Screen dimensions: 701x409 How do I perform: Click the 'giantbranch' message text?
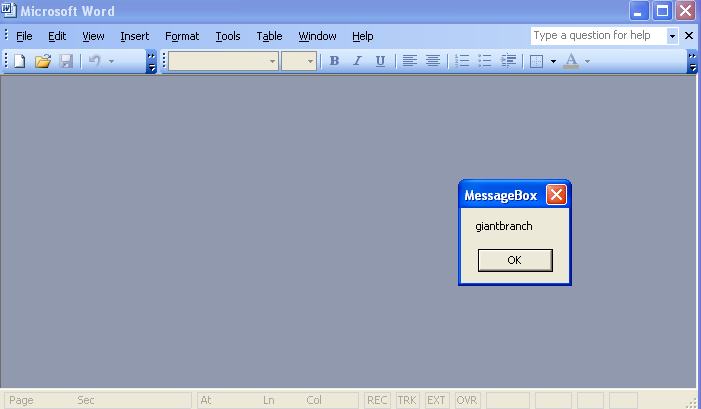pos(504,226)
